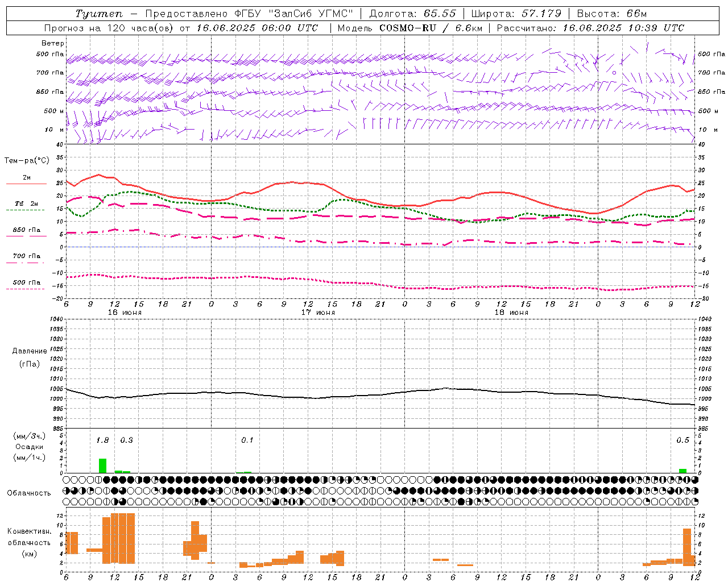Click the 'Рассчитано: 16.06.2025 10:39 UTC' timestamp
Viewport: 728px width, 582px height.
click(x=590, y=28)
